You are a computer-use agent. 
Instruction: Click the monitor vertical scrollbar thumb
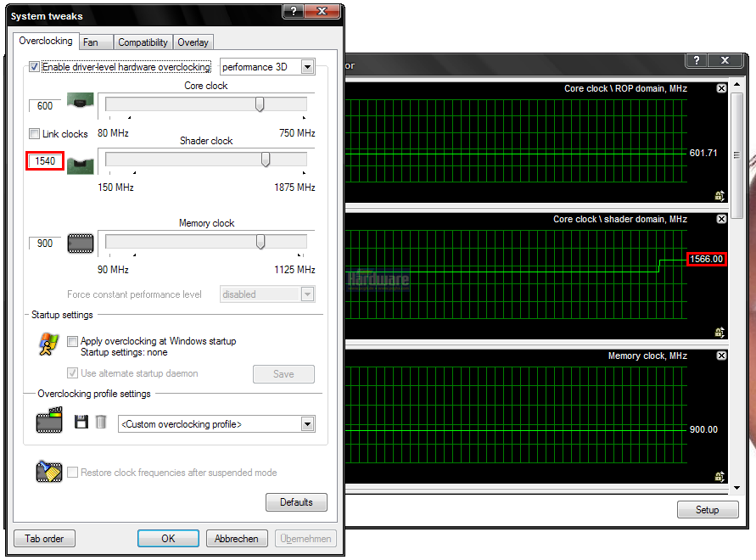click(736, 155)
